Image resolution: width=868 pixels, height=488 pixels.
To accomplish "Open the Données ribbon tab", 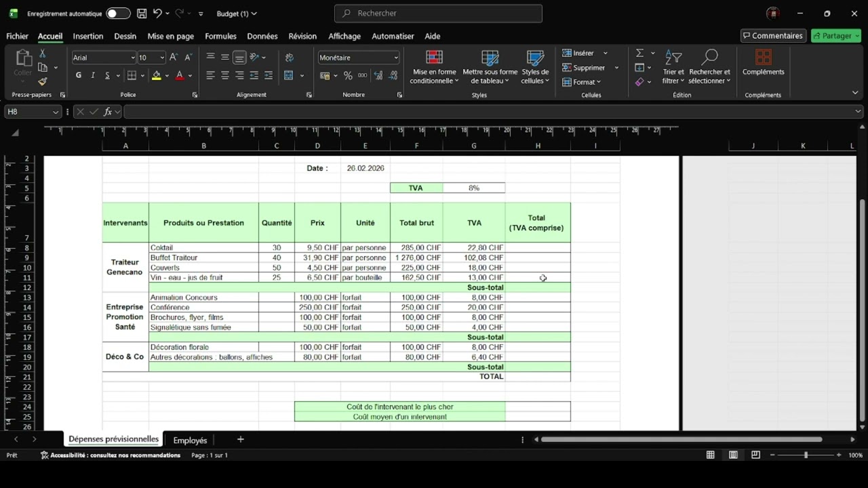I will pyautogui.click(x=262, y=36).
